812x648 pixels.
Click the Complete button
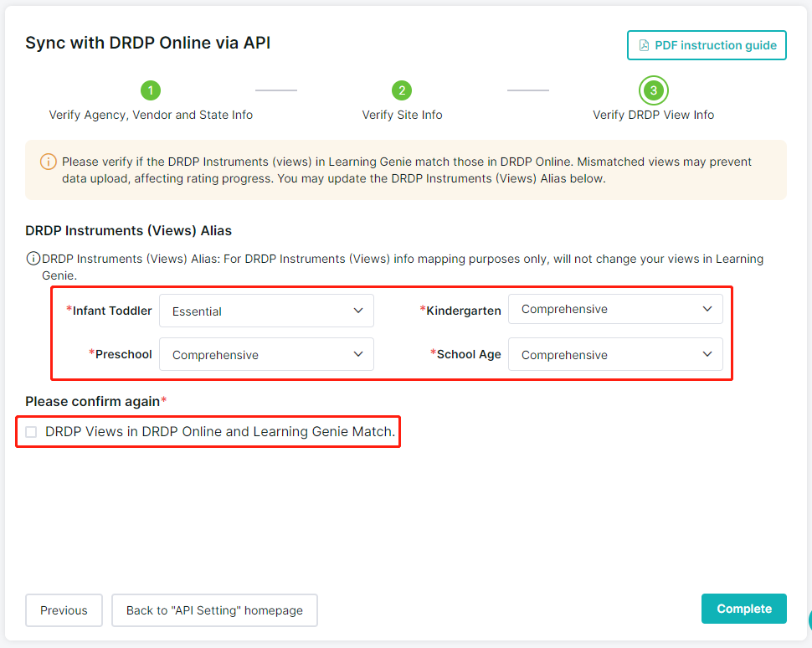pos(743,609)
